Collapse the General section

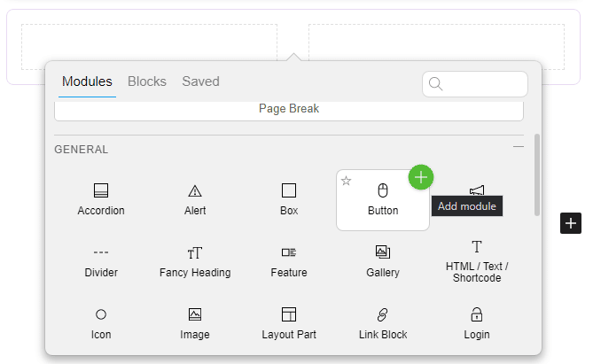click(519, 147)
